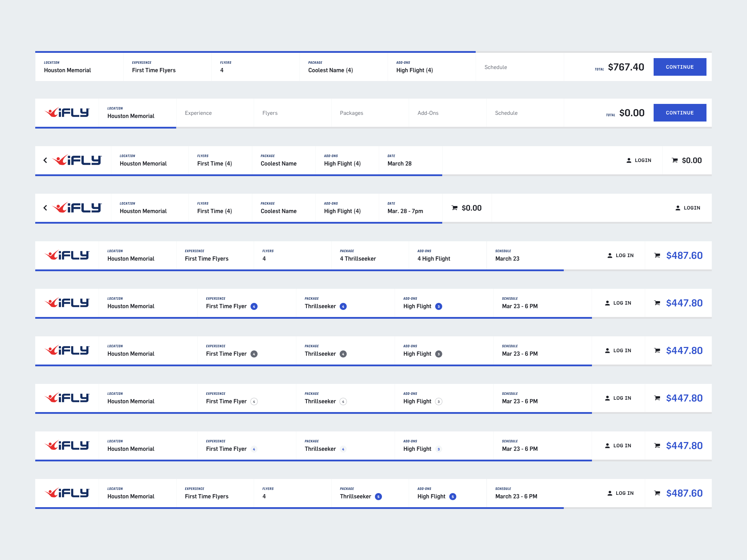747x560 pixels.
Task: Open Date March 28 step
Action: click(x=410, y=160)
